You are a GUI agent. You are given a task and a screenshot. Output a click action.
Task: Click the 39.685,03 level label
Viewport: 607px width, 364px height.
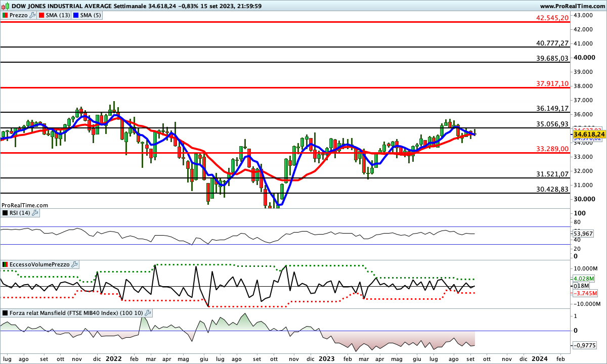tap(552, 59)
